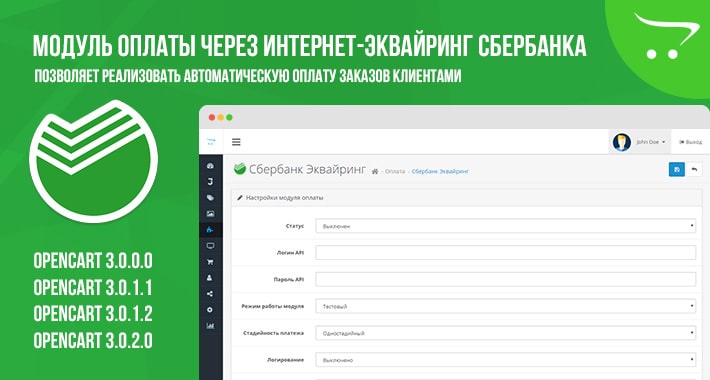Screen dimensions: 710x380
Task: Expand the John Doe user menu
Action: [639, 142]
